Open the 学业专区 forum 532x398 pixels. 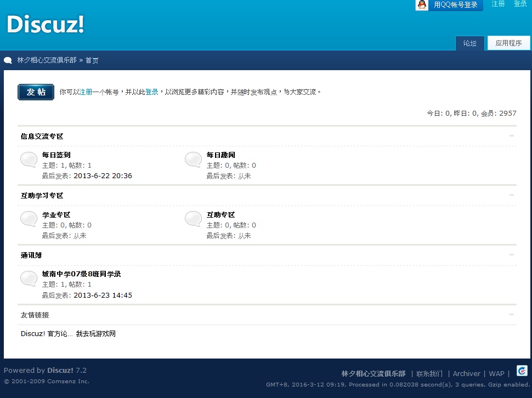click(x=56, y=214)
